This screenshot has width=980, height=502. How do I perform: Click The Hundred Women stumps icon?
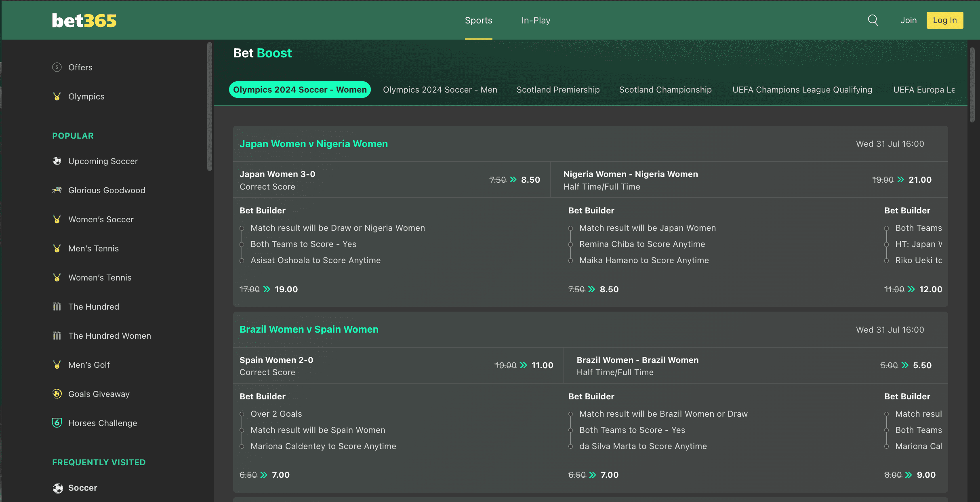[57, 335]
